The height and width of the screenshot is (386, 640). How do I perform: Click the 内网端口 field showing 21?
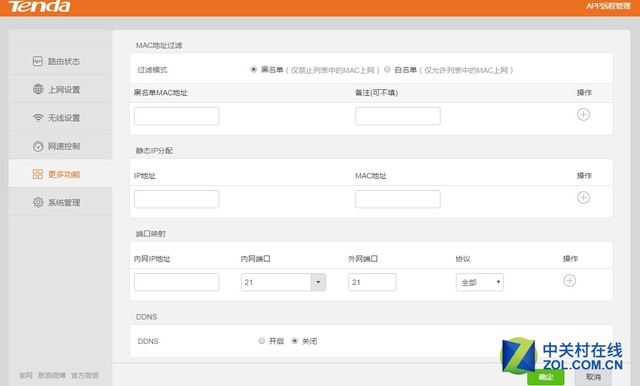[276, 282]
